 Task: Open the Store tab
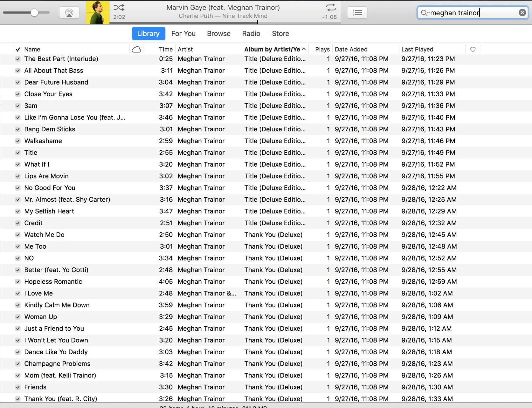[280, 34]
